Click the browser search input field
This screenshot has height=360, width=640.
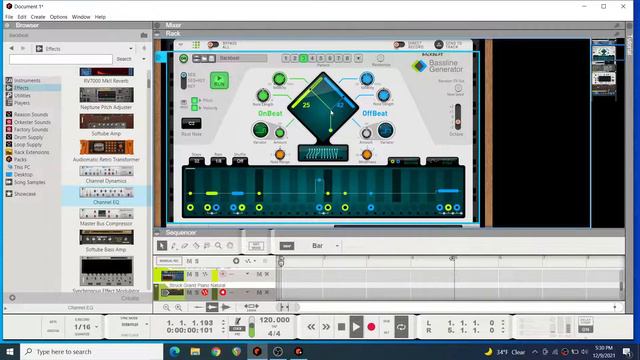point(61,59)
